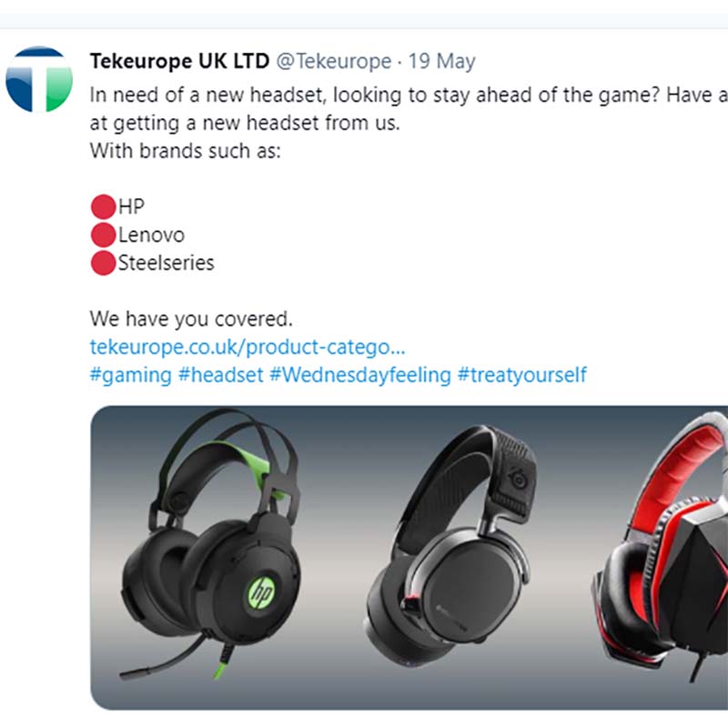Click the red bullet beside Steelseries
This screenshot has height=728, width=728.
[x=103, y=263]
